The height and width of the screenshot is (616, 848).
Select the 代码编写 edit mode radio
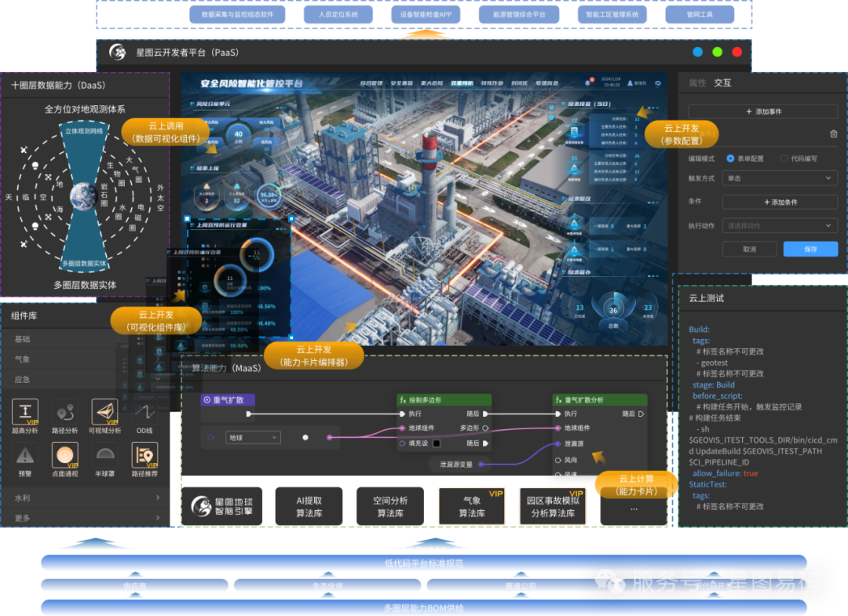(x=784, y=159)
